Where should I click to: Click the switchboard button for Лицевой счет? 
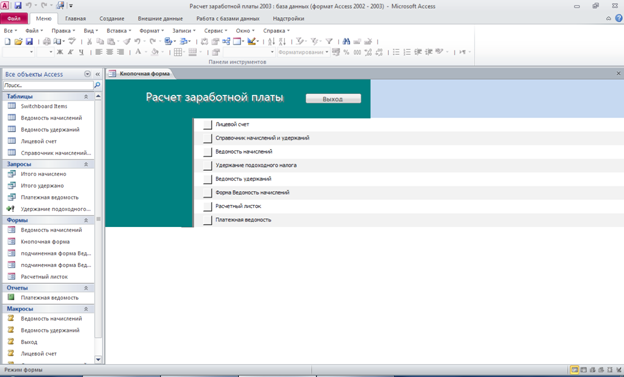click(207, 125)
